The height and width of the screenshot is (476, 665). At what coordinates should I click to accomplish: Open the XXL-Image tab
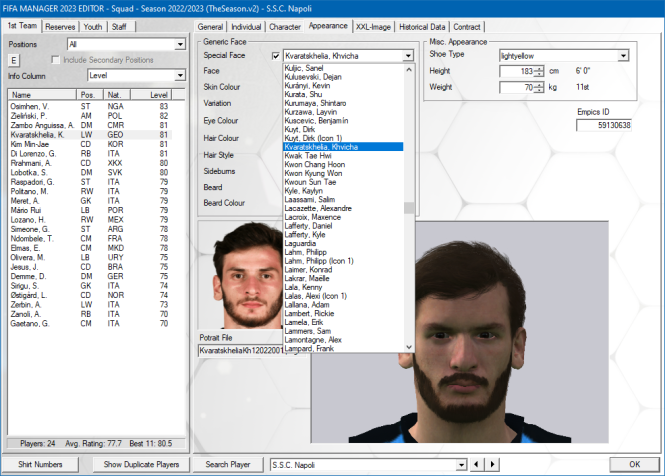[x=373, y=27]
